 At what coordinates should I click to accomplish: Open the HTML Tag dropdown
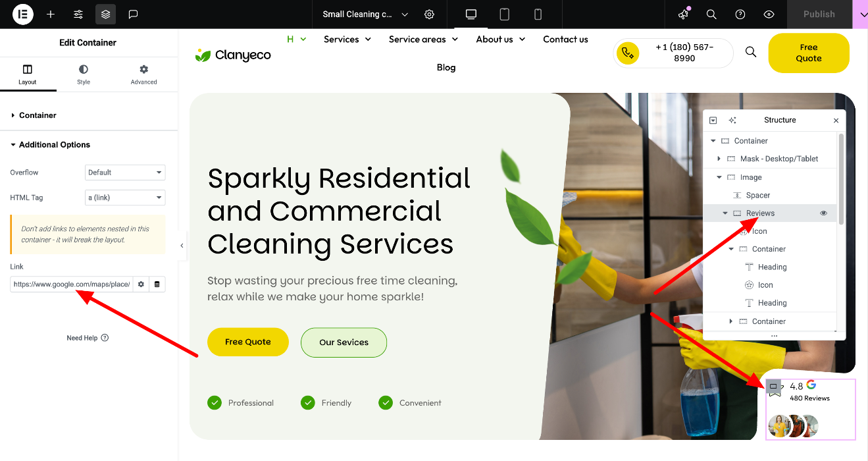[125, 198]
